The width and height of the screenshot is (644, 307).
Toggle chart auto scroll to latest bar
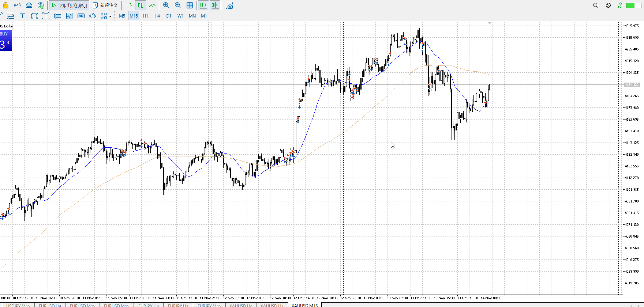203,5
